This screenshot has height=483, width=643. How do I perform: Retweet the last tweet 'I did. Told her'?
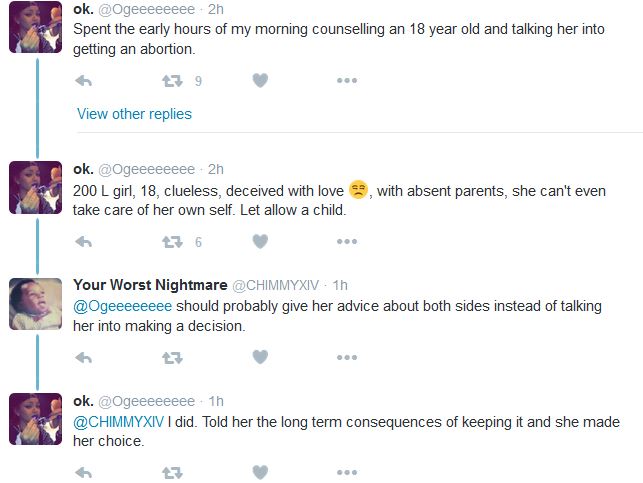pyautogui.click(x=172, y=472)
